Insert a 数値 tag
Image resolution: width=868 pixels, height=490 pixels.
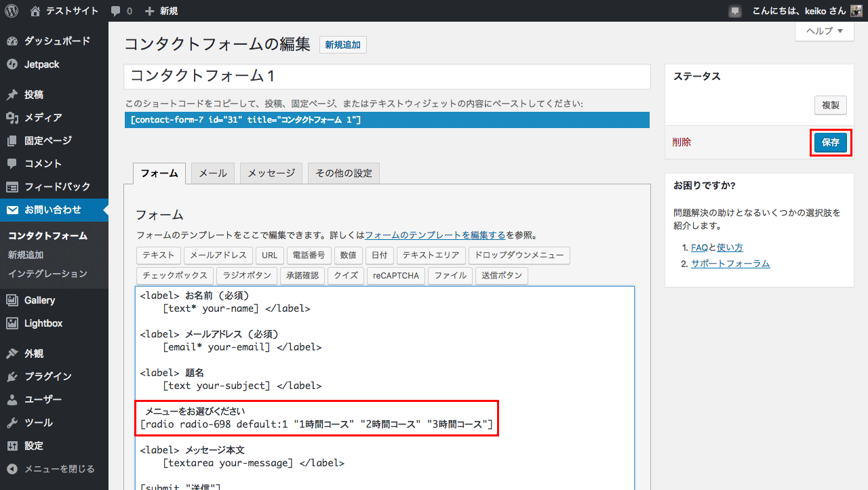pos(348,256)
